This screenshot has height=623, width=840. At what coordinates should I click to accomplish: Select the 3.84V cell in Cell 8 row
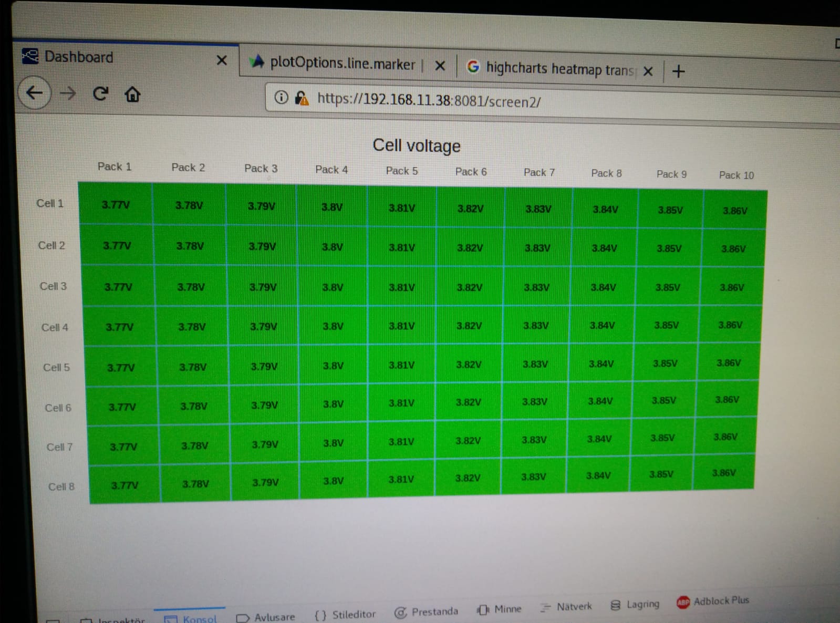coord(598,475)
